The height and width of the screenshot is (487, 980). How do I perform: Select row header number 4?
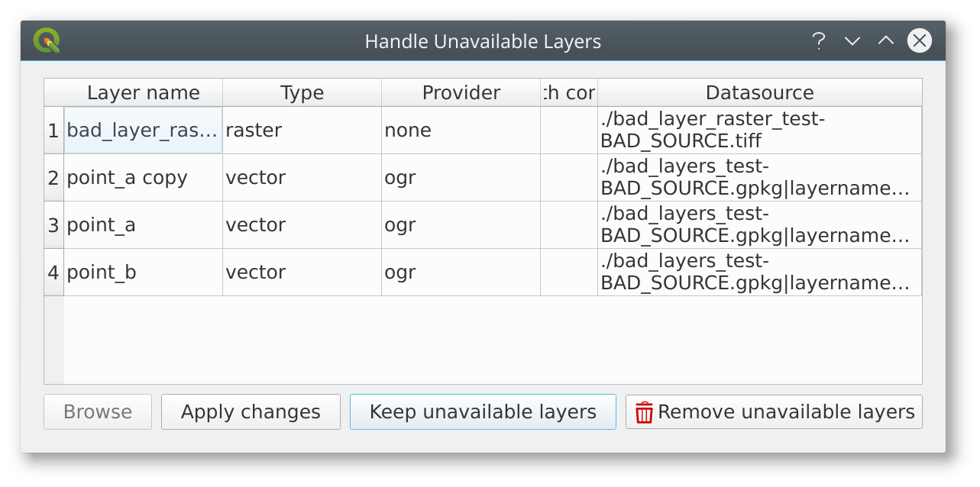[x=53, y=273]
